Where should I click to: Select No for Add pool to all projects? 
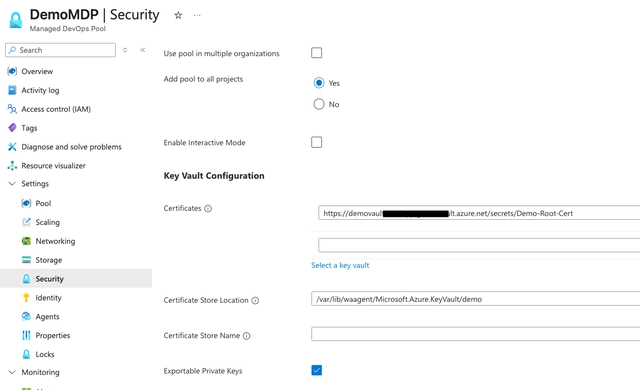(319, 104)
